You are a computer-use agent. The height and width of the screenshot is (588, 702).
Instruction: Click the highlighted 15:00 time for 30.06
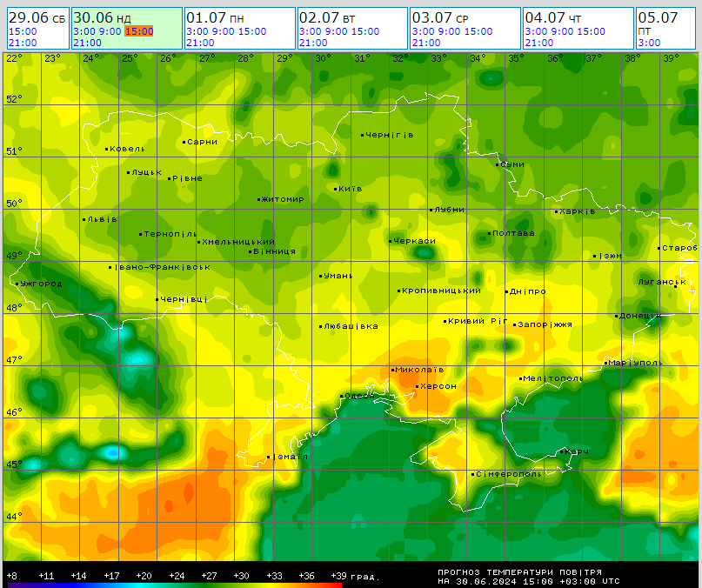click(138, 31)
